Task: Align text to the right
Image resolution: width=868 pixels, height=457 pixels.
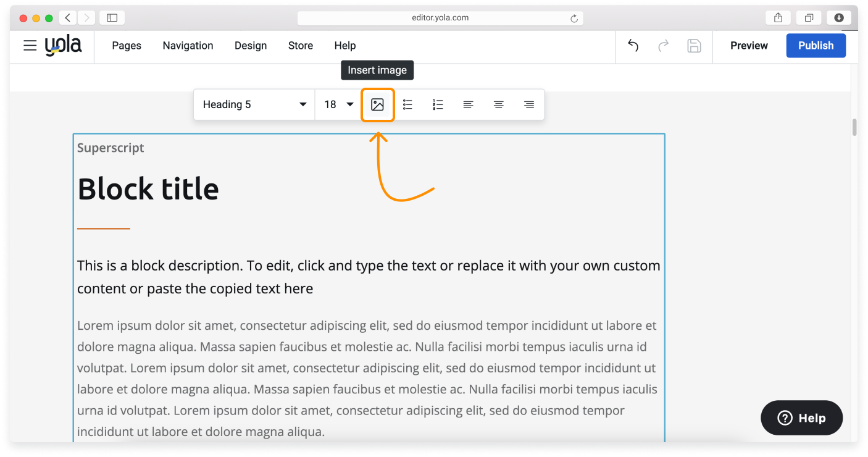Action: [528, 105]
